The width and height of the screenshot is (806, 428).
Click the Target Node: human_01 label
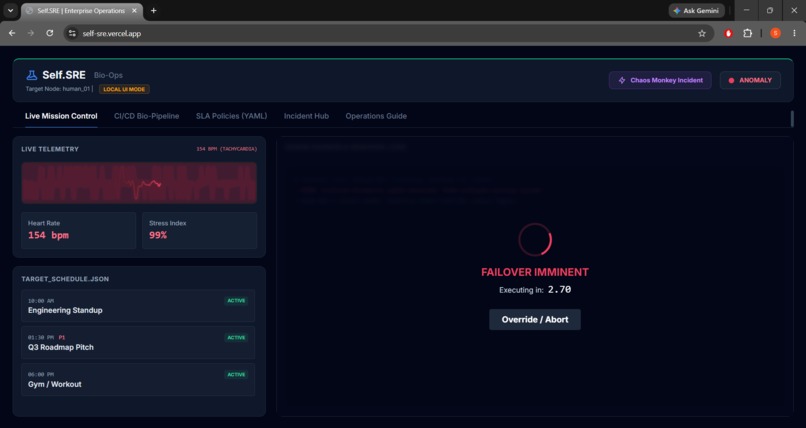click(58, 89)
